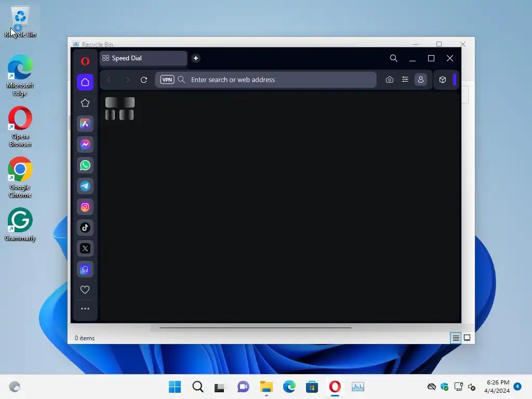532x399 pixels.
Task: Open Task View on taskbar
Action: click(220, 387)
